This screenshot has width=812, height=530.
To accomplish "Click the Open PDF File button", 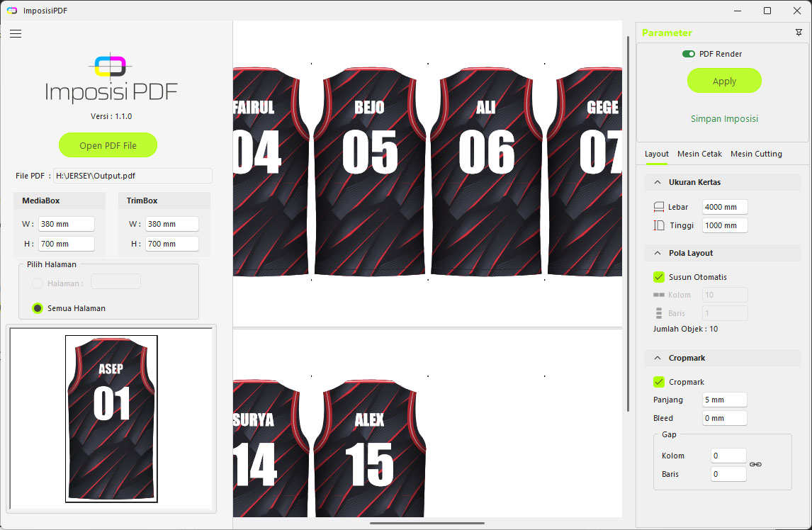I will pyautogui.click(x=108, y=145).
